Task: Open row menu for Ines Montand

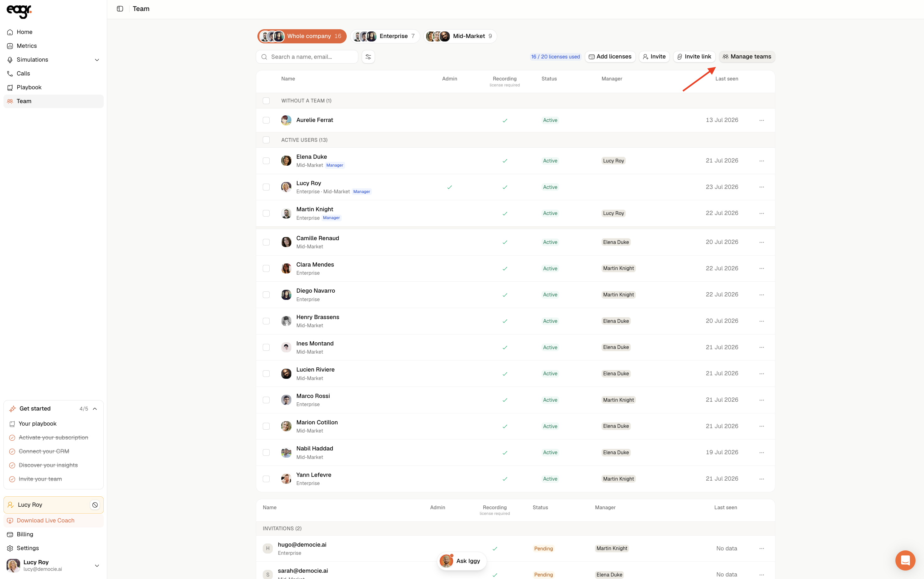Action: tap(761, 347)
